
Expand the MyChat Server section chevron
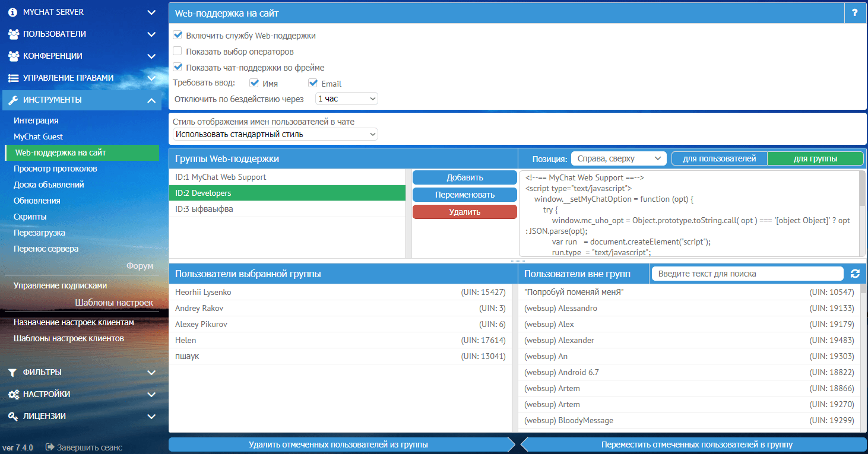[x=151, y=12]
